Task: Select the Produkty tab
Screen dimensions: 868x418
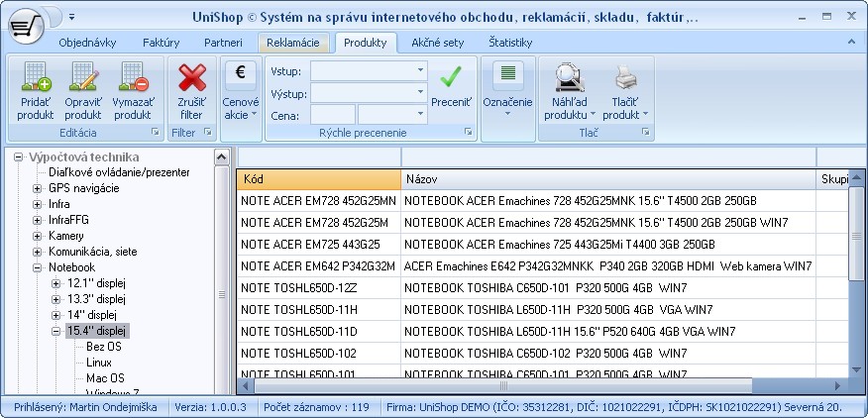Action: (x=366, y=43)
